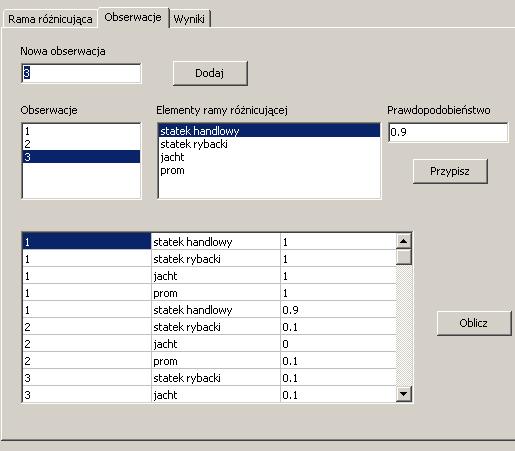Click first table row cell with highlighted 1

coord(87,241)
